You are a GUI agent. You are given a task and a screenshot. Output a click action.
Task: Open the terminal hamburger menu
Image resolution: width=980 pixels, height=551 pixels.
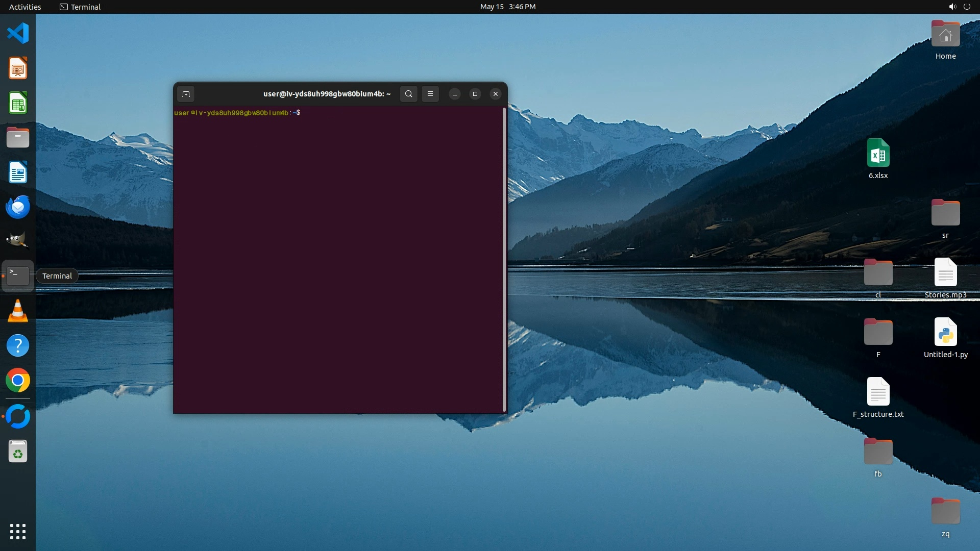coord(430,94)
